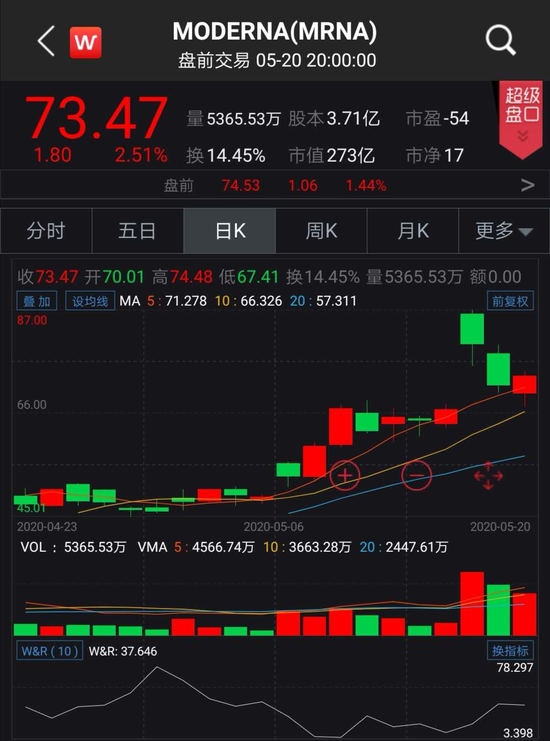Tap the MA 10: 66.326 label

[x=249, y=301]
